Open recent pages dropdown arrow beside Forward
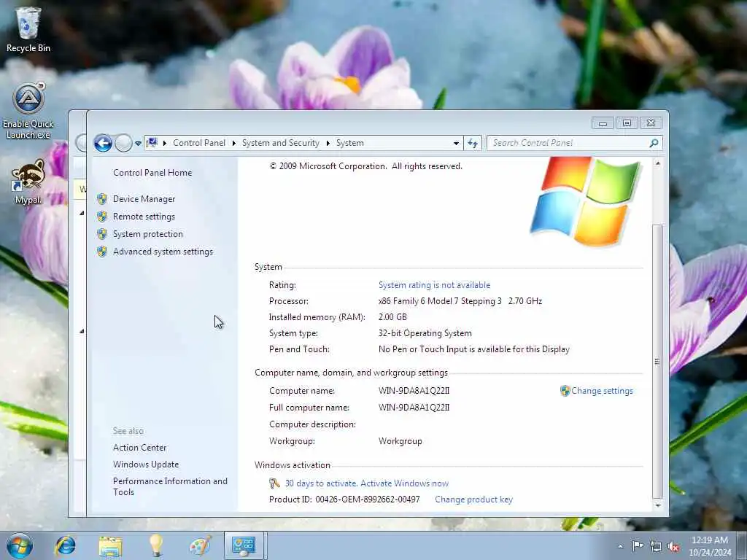This screenshot has width=747, height=560. coord(138,144)
